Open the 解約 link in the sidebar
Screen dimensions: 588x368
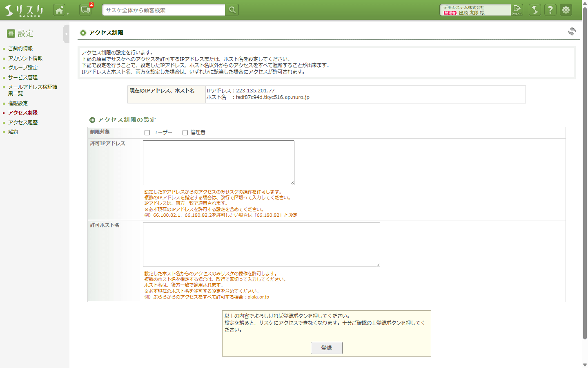click(13, 132)
